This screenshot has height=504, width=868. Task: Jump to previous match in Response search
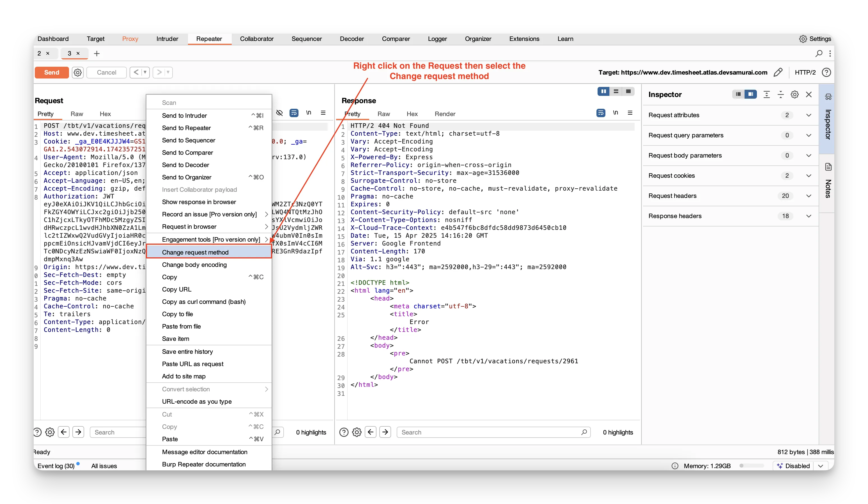(x=371, y=433)
